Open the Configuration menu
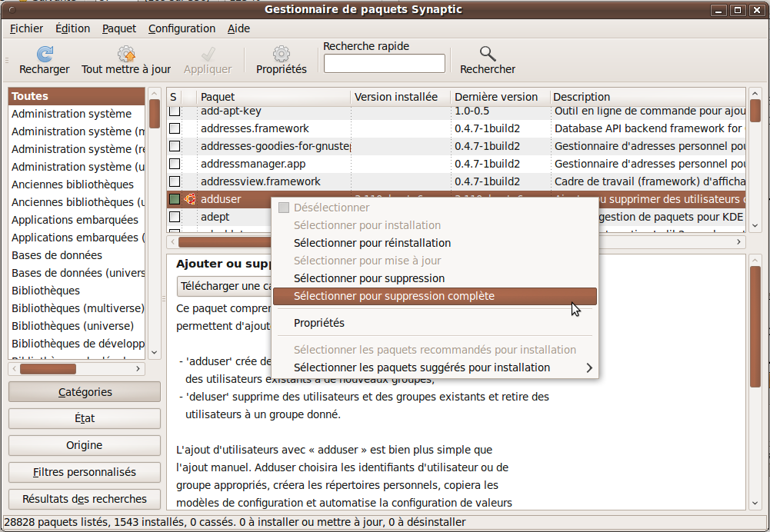 click(182, 28)
